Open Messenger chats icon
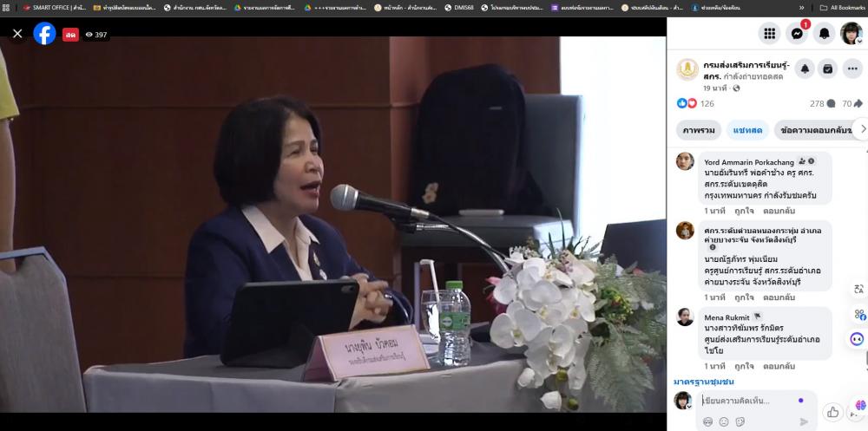 point(796,34)
